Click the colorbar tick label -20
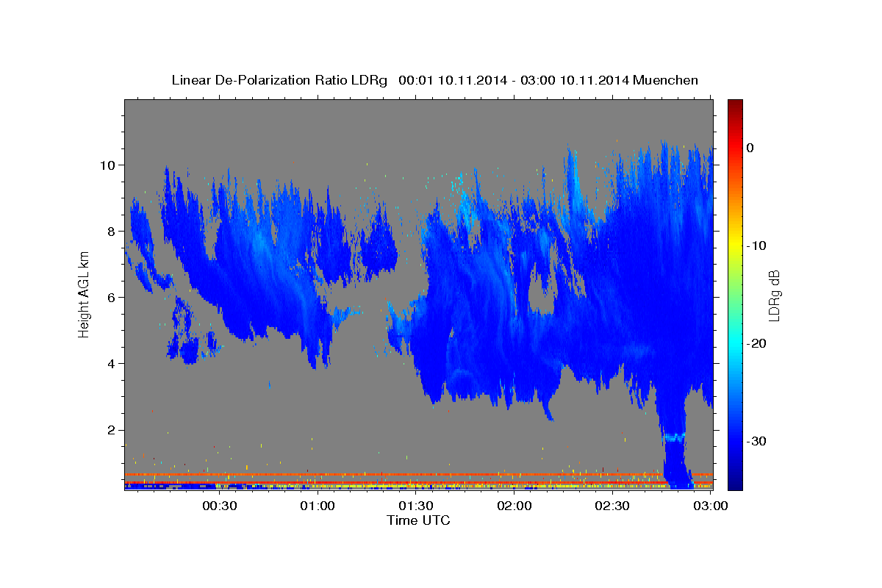This screenshot has height=588, width=882. (x=756, y=343)
